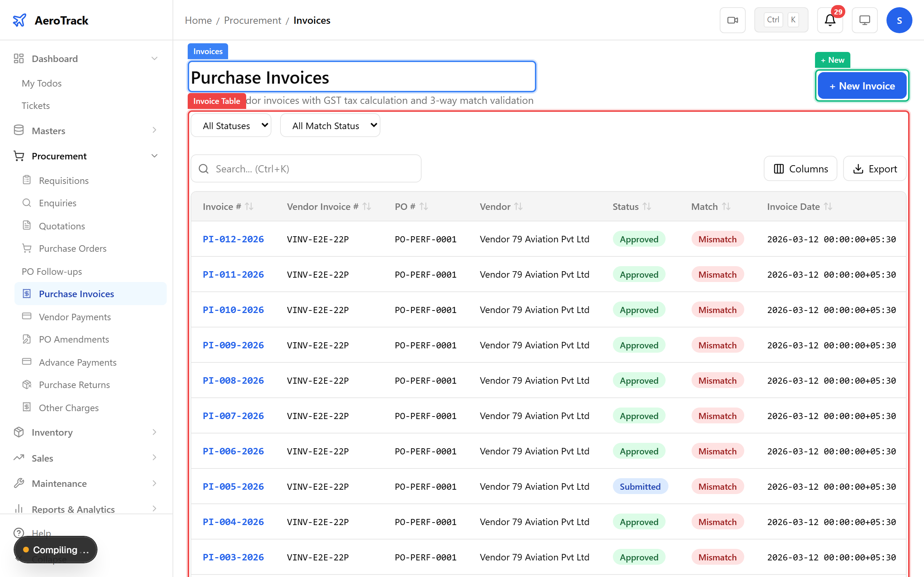Click the Export icon above the invoice table
The image size is (924, 577).
point(859,168)
